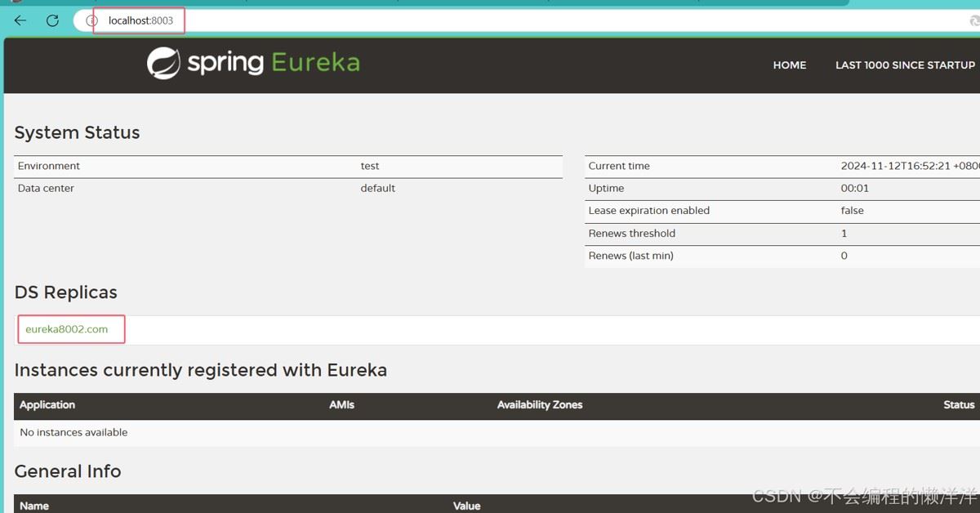This screenshot has width=980, height=513.
Task: Click the AMIs column header
Action: coord(342,405)
